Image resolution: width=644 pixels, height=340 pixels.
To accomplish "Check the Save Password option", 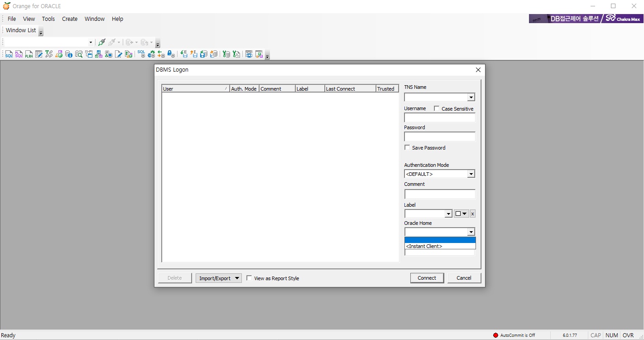I will [x=407, y=148].
